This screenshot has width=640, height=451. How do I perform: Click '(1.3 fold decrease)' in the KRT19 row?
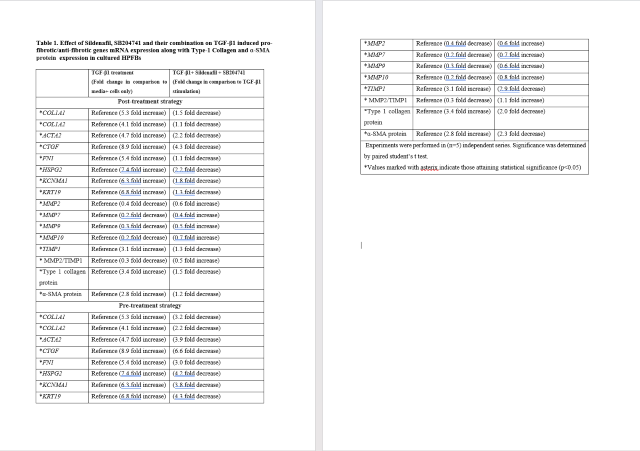(196, 192)
